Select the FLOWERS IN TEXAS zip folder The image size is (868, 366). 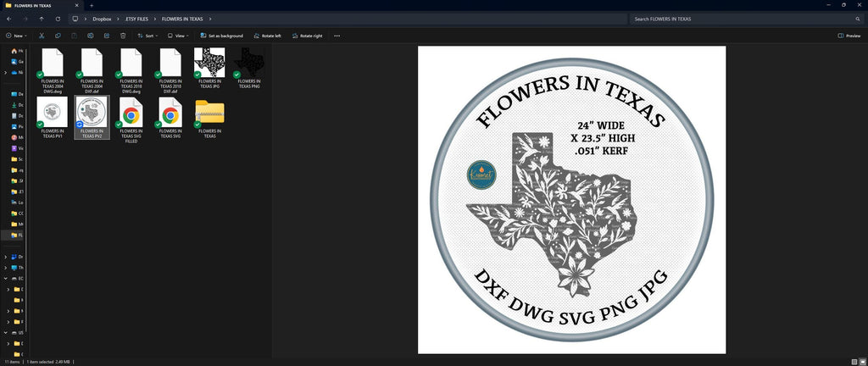(210, 117)
